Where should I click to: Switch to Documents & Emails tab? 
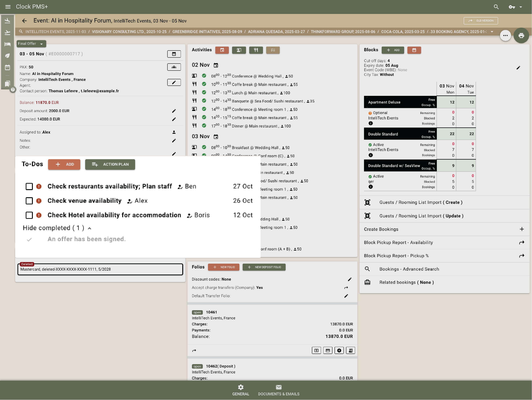pos(278,390)
